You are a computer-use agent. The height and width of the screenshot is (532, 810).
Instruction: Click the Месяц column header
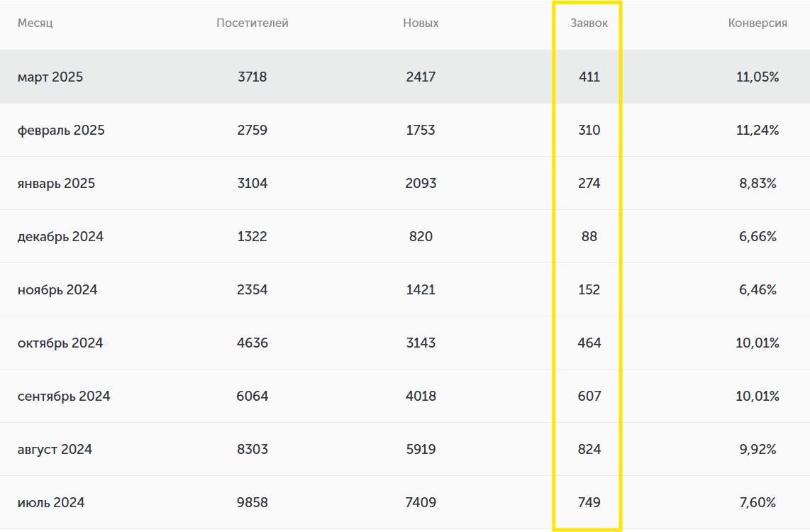(x=35, y=23)
